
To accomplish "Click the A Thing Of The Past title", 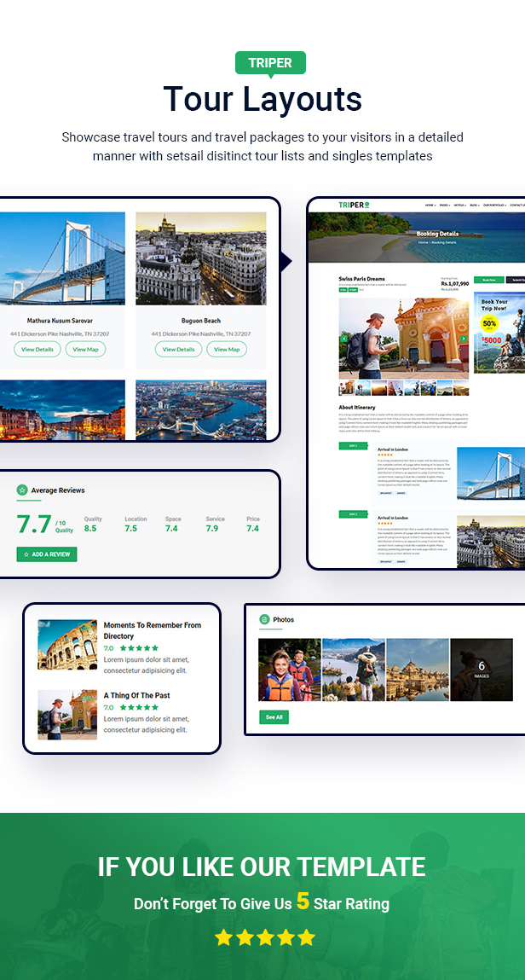I will pyautogui.click(x=136, y=695).
